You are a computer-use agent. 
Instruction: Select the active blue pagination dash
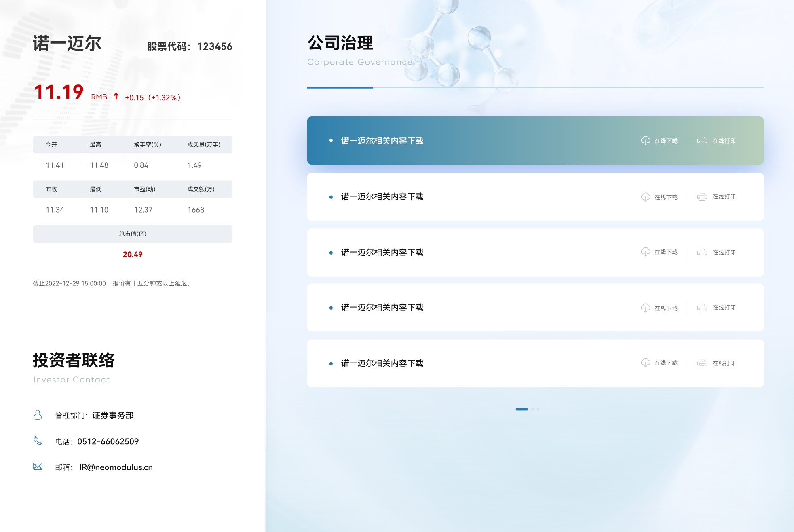click(x=522, y=409)
